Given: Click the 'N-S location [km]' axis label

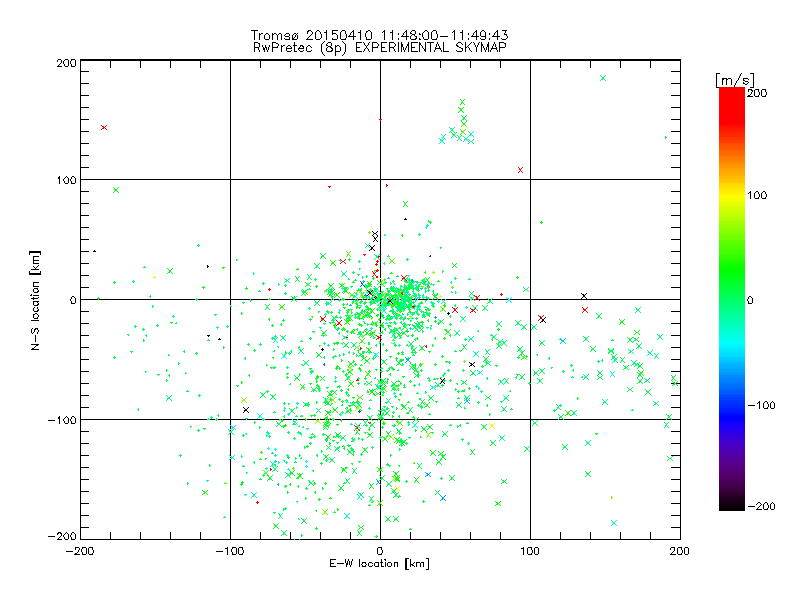Looking at the screenshot, I should (35, 300).
